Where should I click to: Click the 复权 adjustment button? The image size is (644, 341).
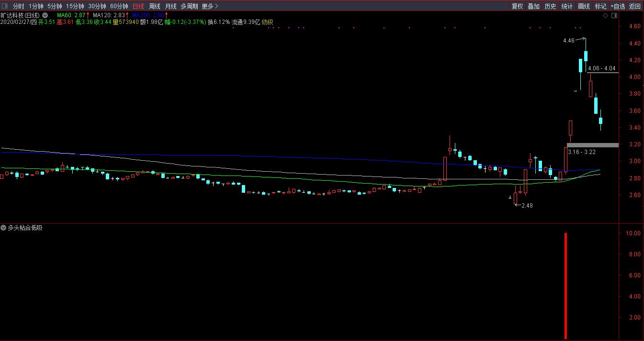click(517, 6)
